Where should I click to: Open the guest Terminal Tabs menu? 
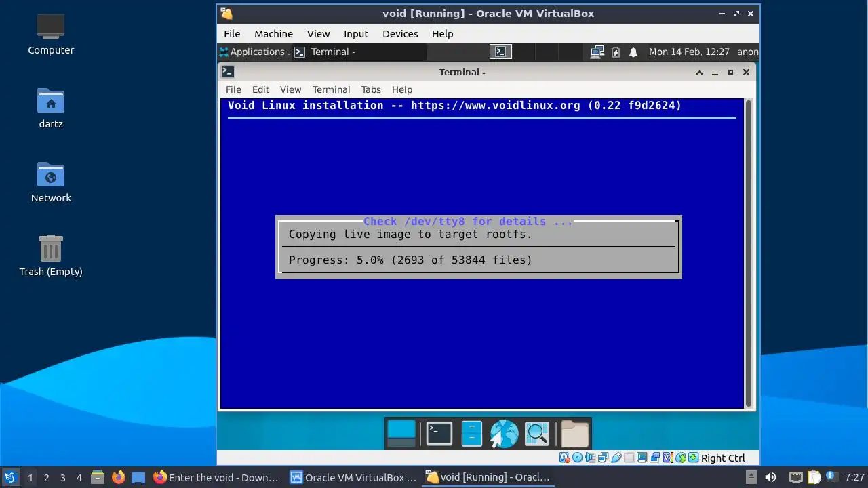pos(371,89)
